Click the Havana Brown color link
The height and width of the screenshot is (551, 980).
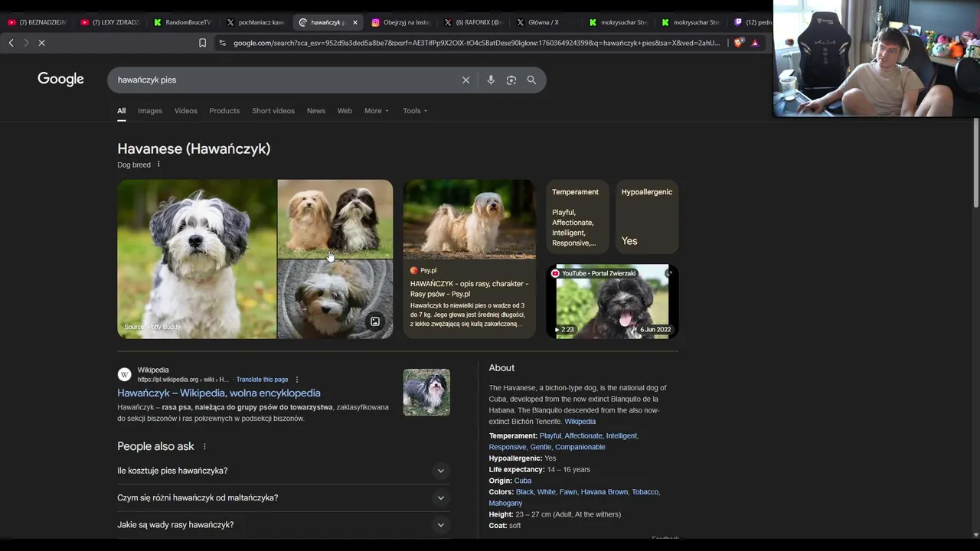click(x=604, y=492)
